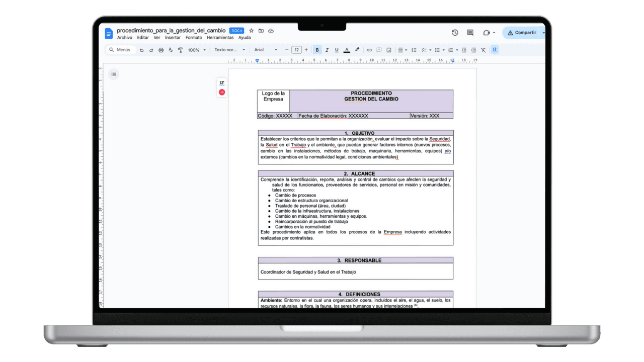Run the spelling and grammar check
Image resolution: width=644 pixels, height=362 pixels.
(171, 50)
